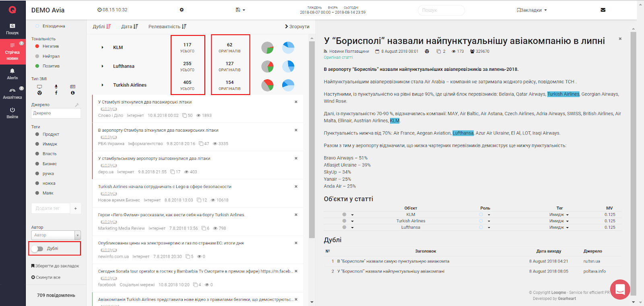
Task: Open the Аналітика section
Action: coord(12,93)
